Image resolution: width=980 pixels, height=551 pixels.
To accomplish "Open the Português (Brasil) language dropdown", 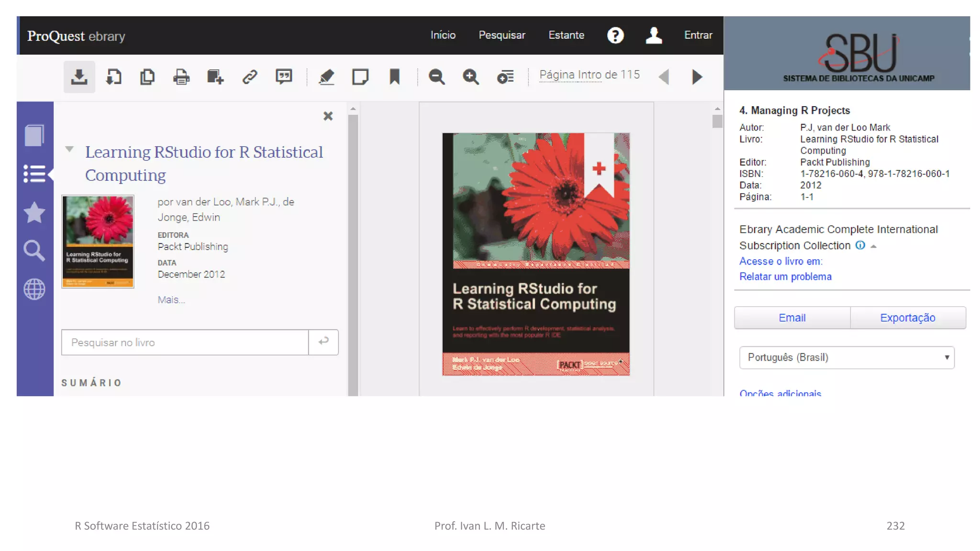I will coord(846,357).
